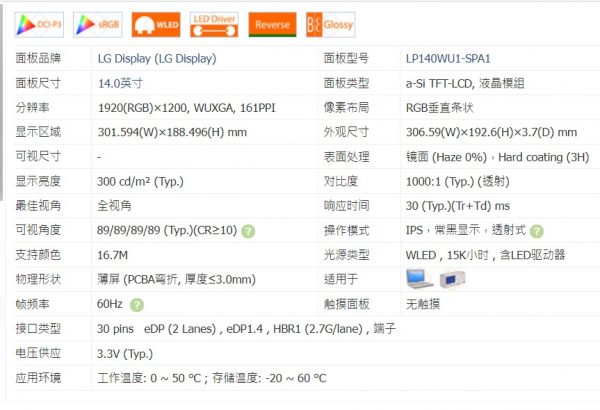Click the sRGB color gamut badge

[x=98, y=25]
